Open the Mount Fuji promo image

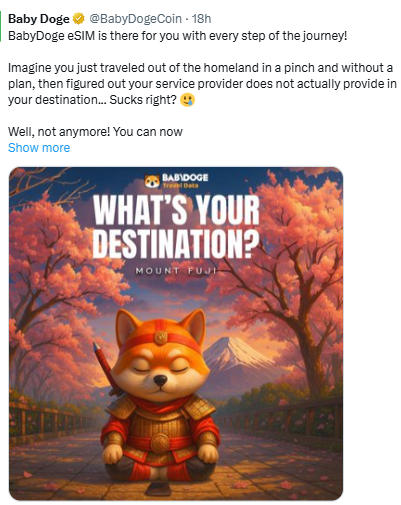[176, 334]
